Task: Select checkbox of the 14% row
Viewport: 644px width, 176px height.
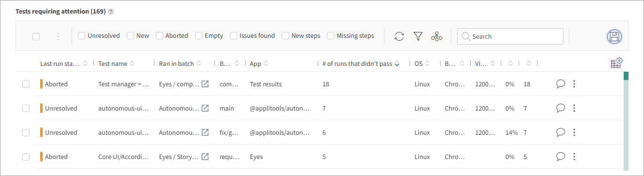Action: coord(26,132)
